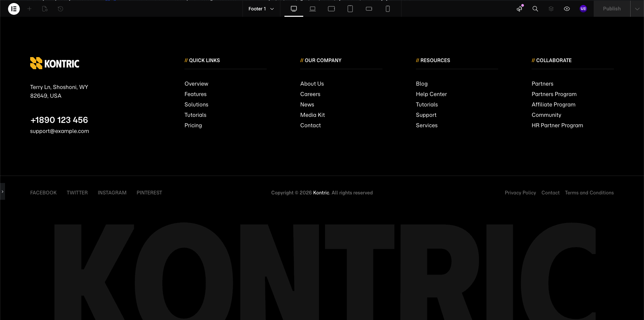Click the Affiliate Program link
Screen dimensions: 644x320
pos(553,104)
